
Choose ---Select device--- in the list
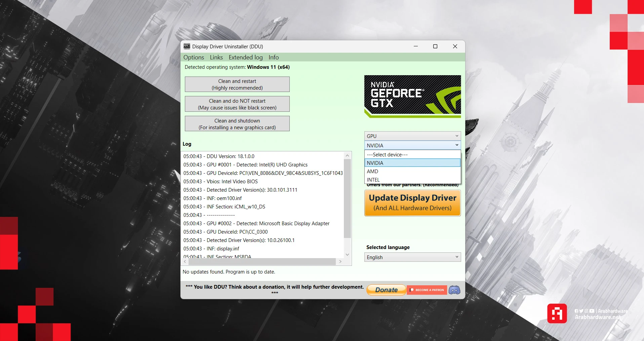(412, 154)
